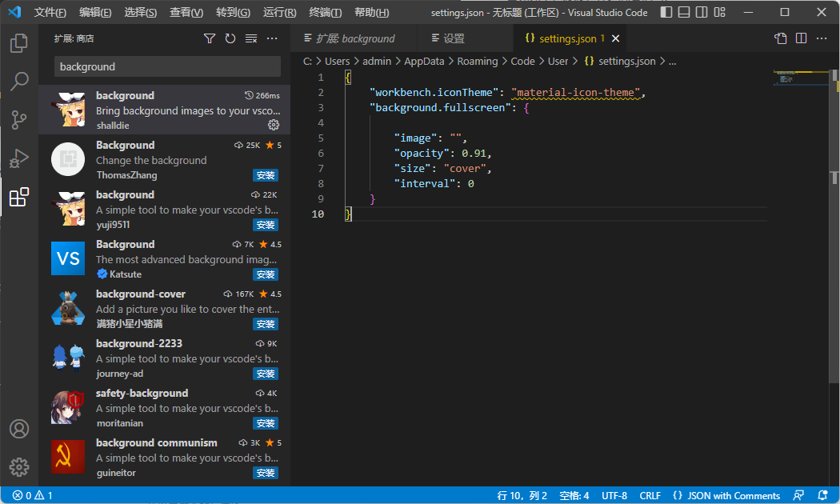Open the 终端(T) menu
Screen dimensions: 840x504
(x=325, y=12)
